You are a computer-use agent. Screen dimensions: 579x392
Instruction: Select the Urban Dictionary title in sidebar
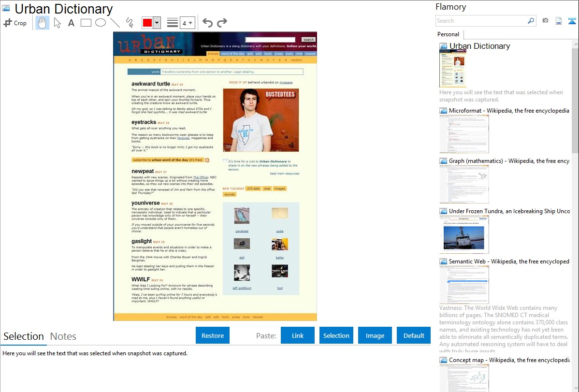pos(479,46)
